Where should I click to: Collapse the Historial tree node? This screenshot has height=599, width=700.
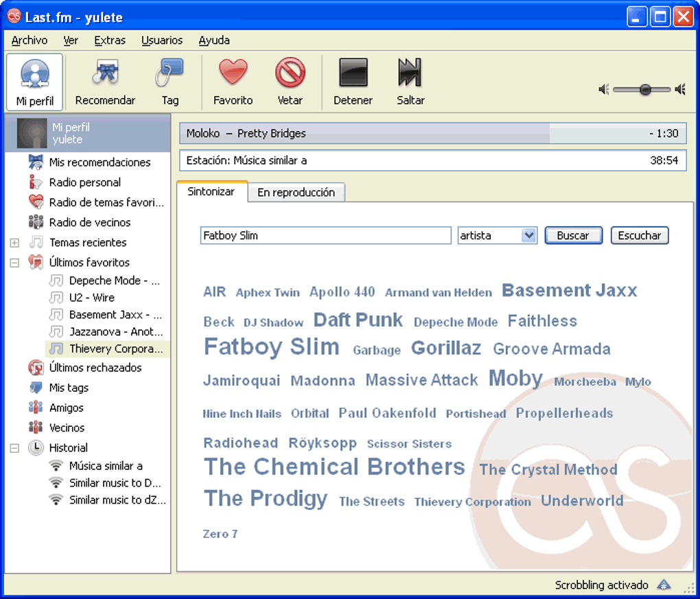click(x=14, y=448)
